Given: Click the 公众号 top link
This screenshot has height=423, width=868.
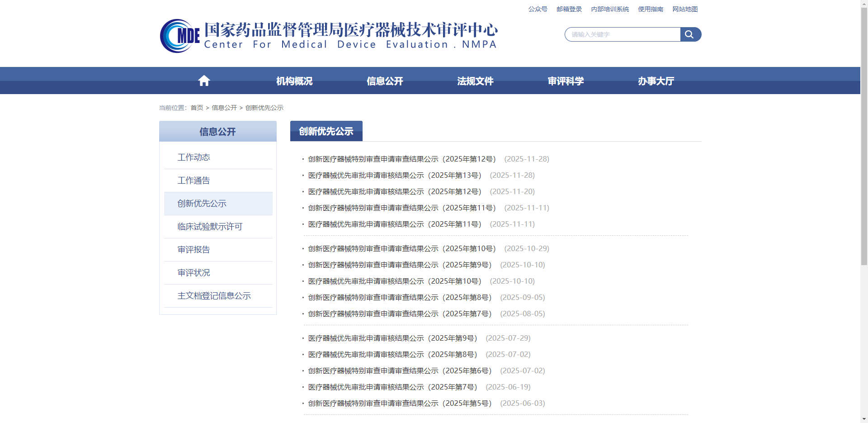Looking at the screenshot, I should coord(538,9).
